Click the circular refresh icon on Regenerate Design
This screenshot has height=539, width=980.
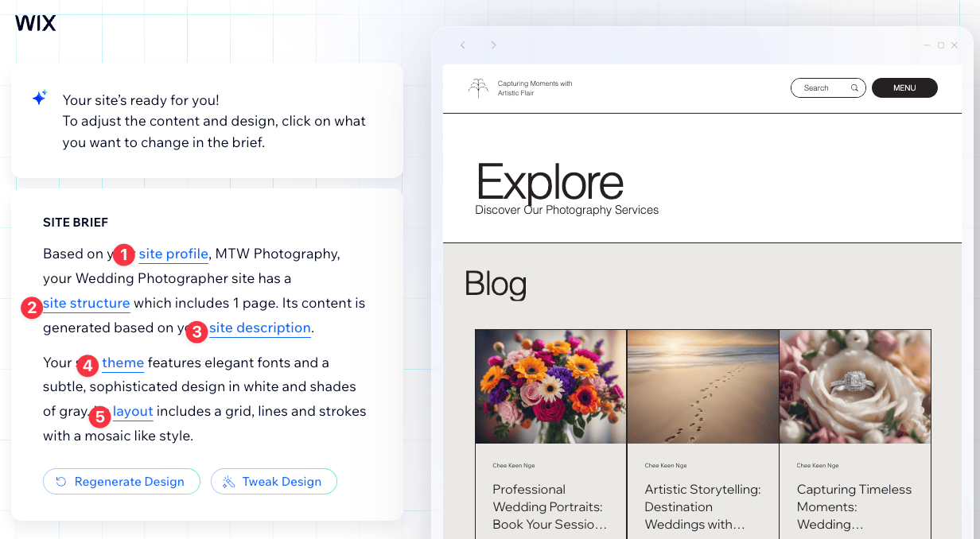61,481
